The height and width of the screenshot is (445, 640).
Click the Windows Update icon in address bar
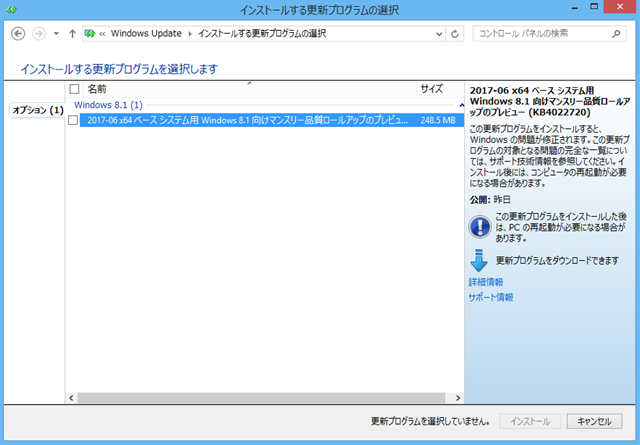pyautogui.click(x=91, y=33)
